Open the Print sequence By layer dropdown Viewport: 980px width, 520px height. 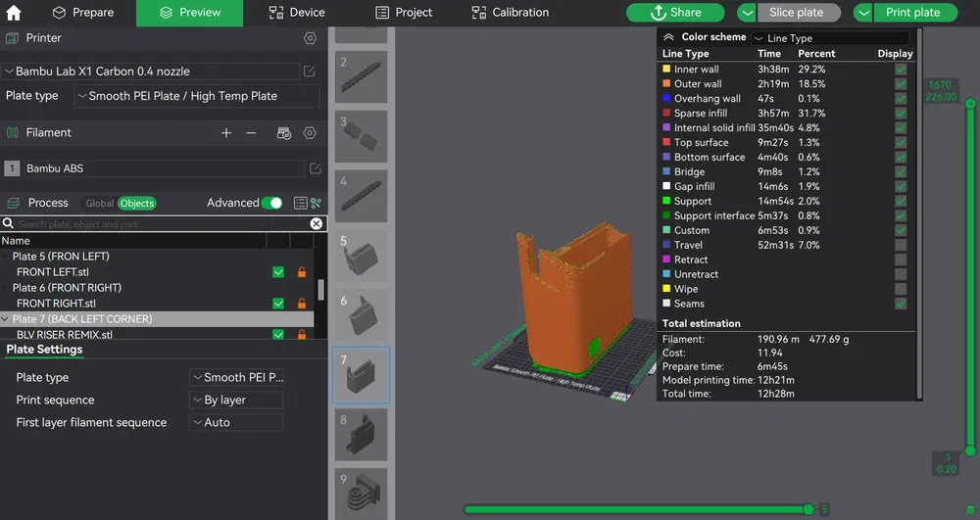[x=236, y=401]
